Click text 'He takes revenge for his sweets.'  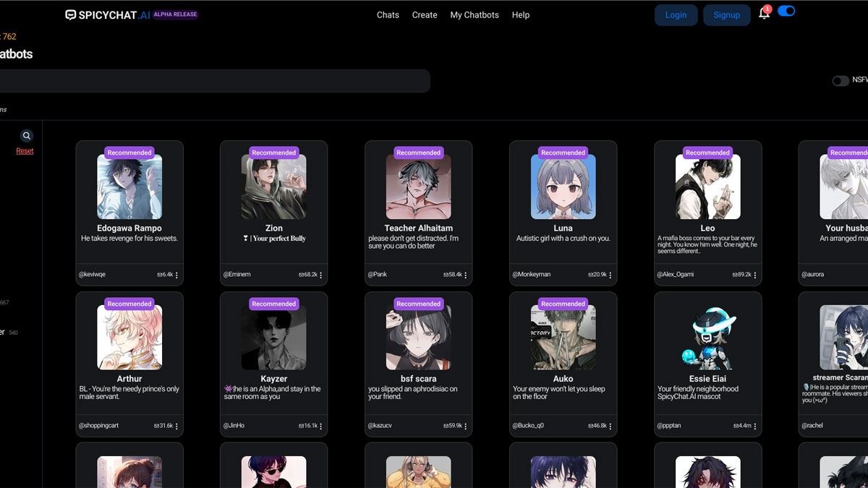(x=129, y=239)
